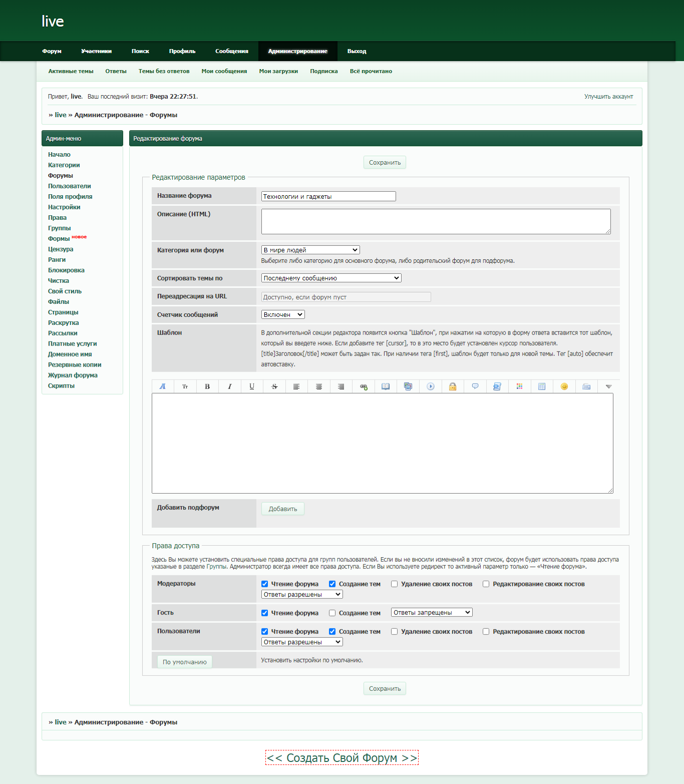
Task: Click the top Save button
Action: click(x=385, y=163)
